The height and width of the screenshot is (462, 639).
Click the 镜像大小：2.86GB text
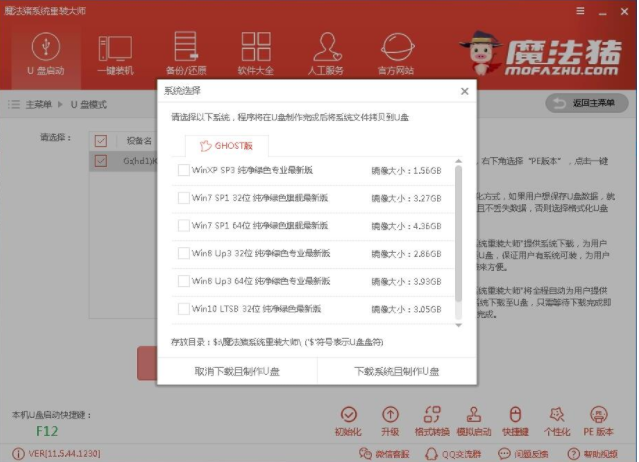406,254
